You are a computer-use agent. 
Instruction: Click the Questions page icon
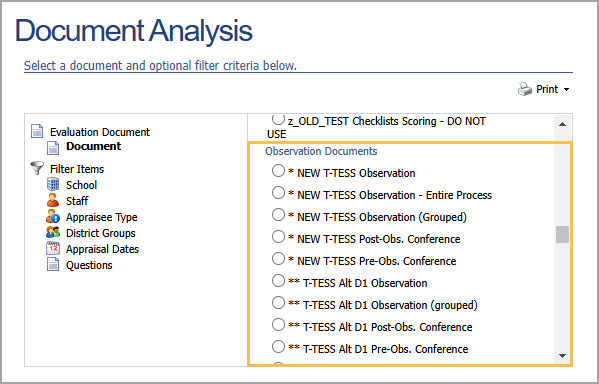click(53, 264)
